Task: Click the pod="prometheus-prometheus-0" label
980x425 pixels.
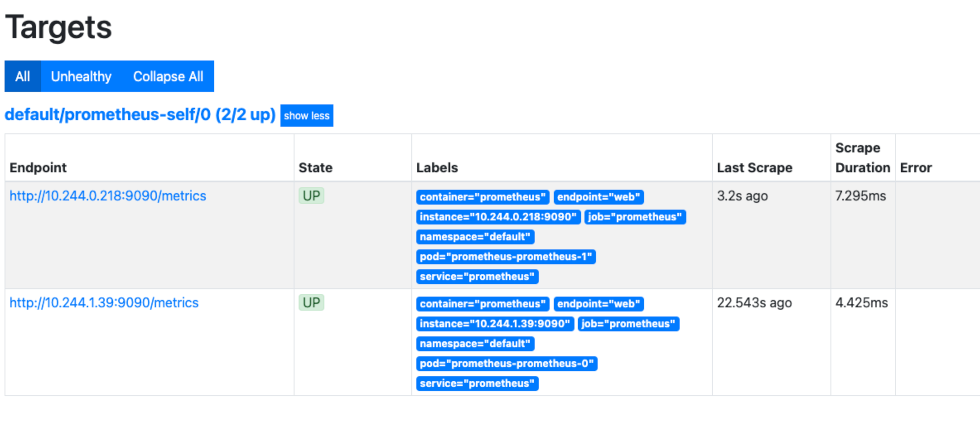Action: tap(507, 364)
